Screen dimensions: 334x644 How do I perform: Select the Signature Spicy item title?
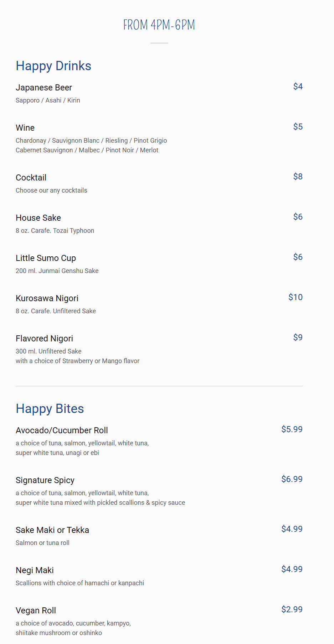pos(45,480)
